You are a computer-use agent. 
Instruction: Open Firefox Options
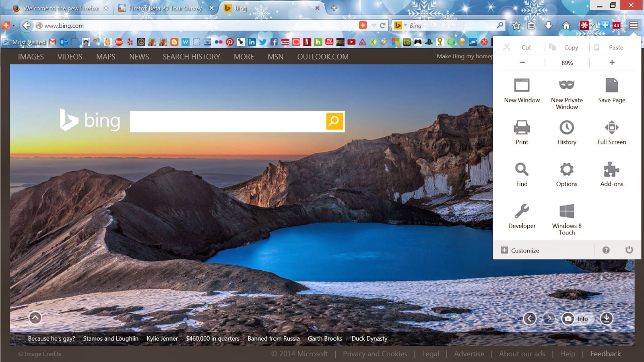pyautogui.click(x=566, y=173)
